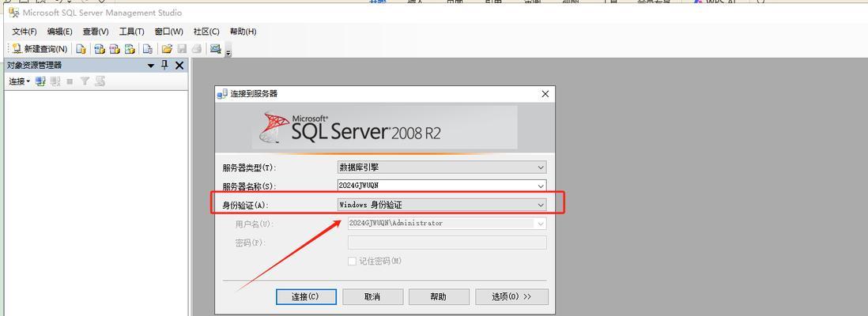Screen dimensions: 868x316
Task: Click the Analysis Services XMLA Query icon
Action: click(130, 49)
